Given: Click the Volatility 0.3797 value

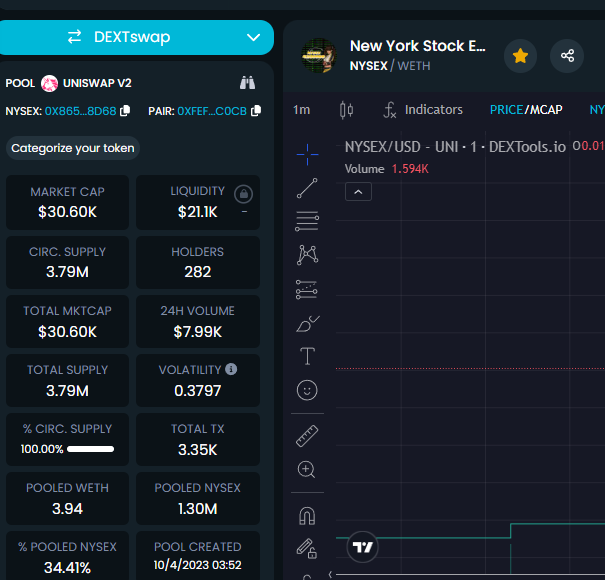Looking at the screenshot, I should point(198,391).
